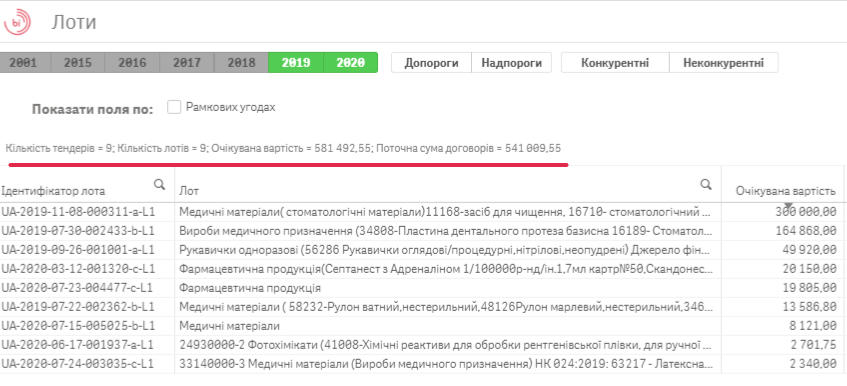Deselect year 2019 filter
Screen dimensions: 847x386
click(x=296, y=63)
